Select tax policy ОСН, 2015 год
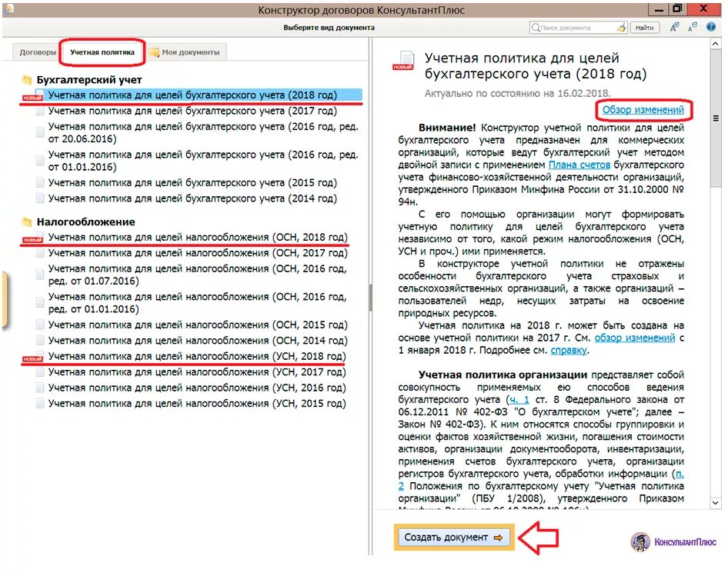 pos(198,325)
